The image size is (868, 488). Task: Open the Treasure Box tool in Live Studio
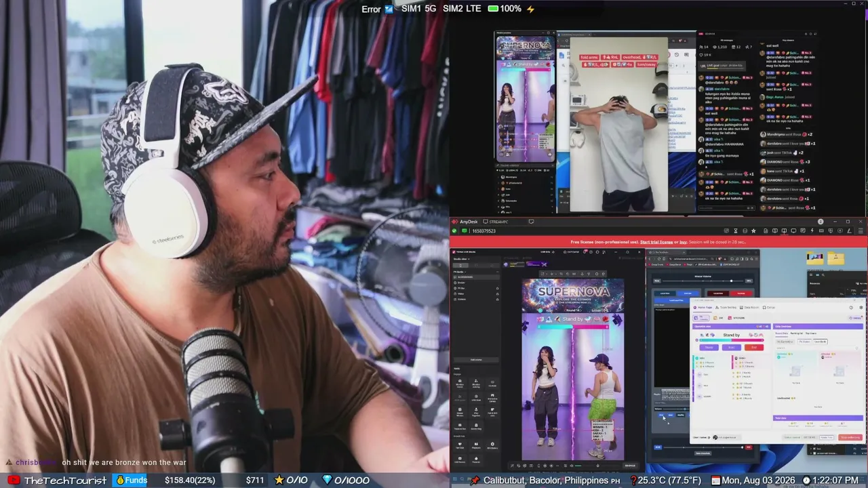(460, 426)
